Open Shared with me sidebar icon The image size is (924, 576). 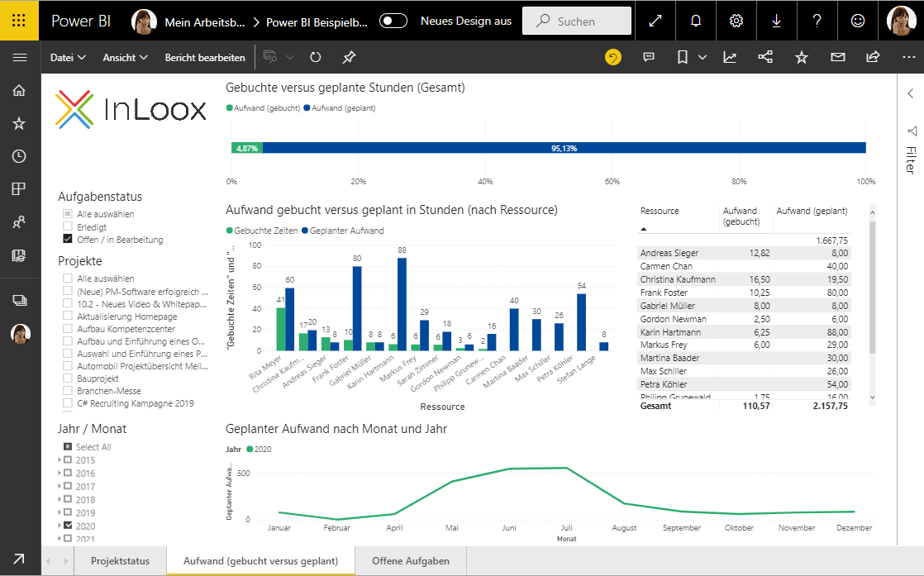(19, 222)
